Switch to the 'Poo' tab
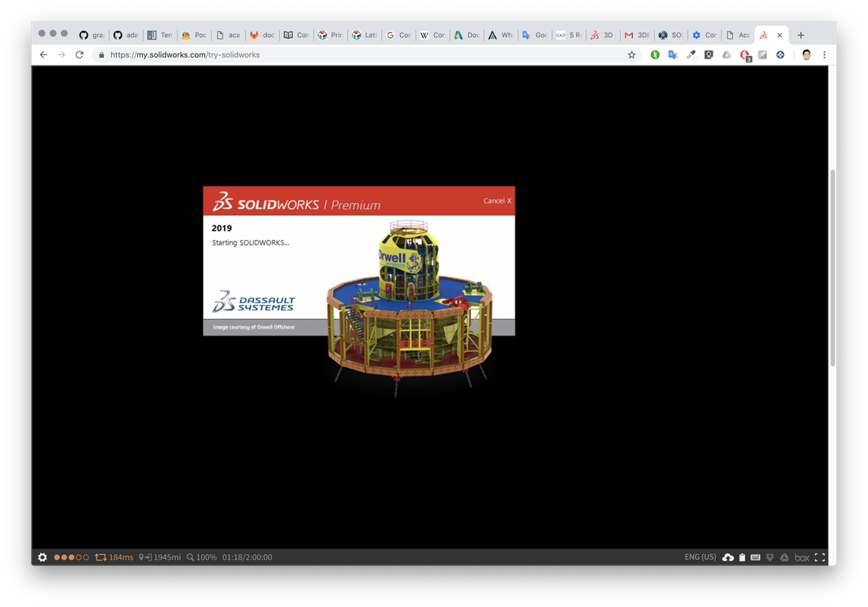Viewport: 868px width, 607px height. tap(194, 35)
